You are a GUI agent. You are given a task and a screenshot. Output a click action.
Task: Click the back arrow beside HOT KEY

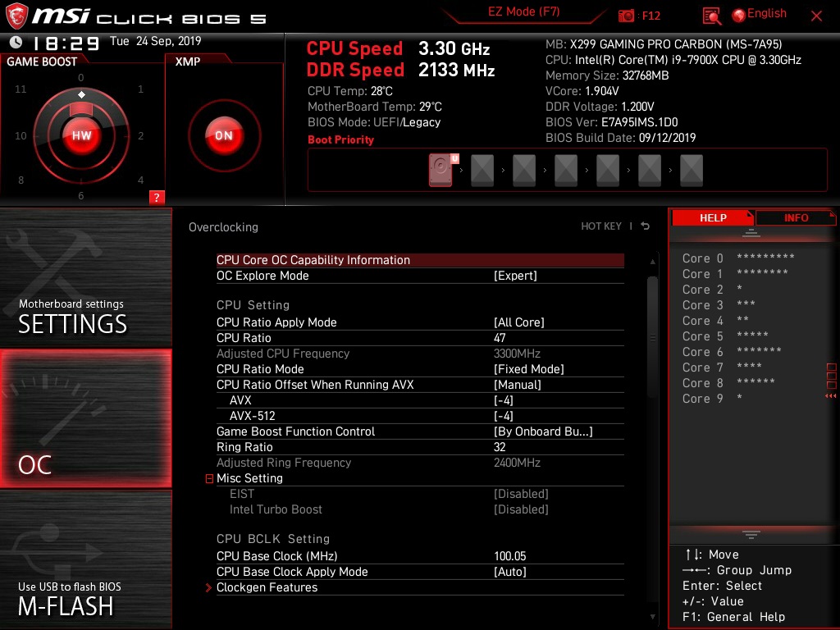coord(646,226)
